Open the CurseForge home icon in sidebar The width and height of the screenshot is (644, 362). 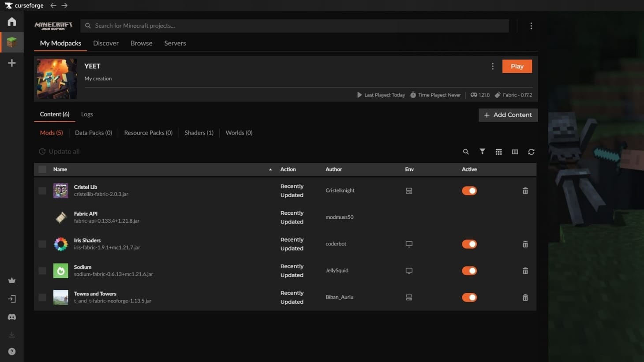click(12, 22)
